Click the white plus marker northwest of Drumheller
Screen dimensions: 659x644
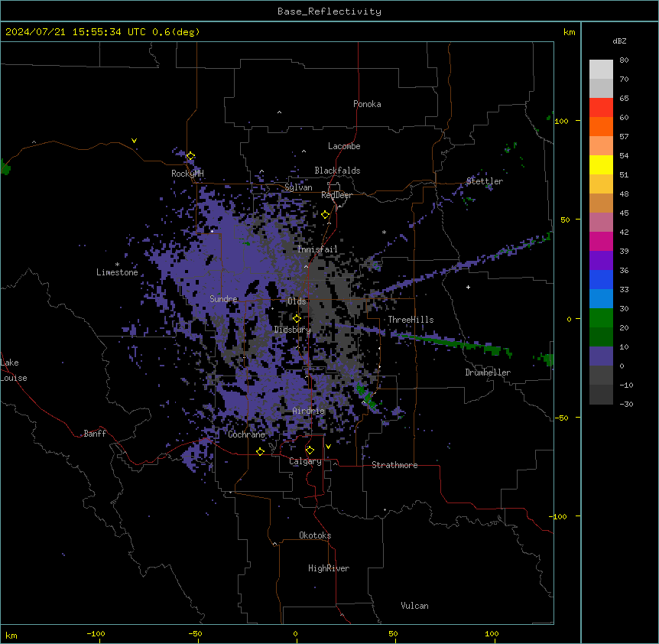pos(468,287)
